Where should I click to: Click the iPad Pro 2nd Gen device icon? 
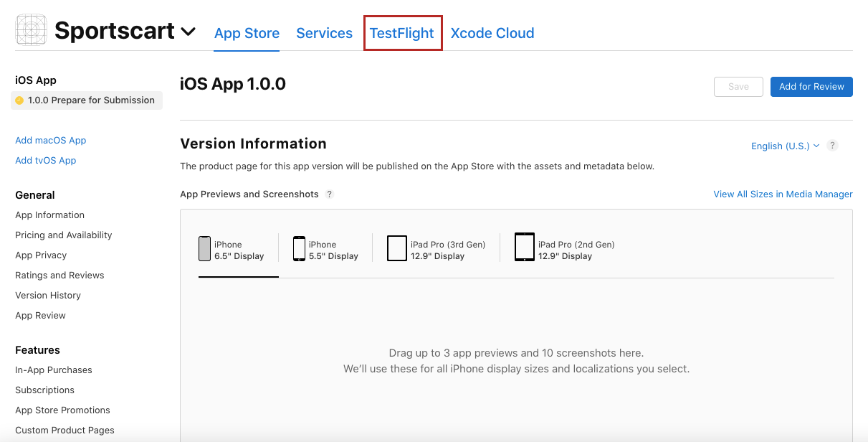[x=525, y=248]
